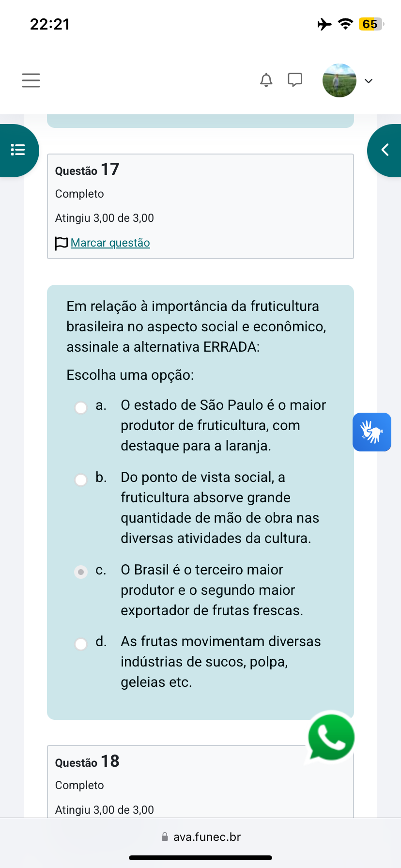Click the profile avatar picture
The height and width of the screenshot is (868, 401).
coord(339,80)
